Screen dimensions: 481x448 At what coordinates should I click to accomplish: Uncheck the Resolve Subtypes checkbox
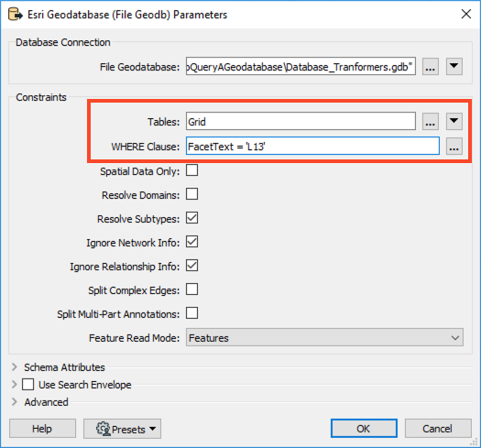point(192,218)
